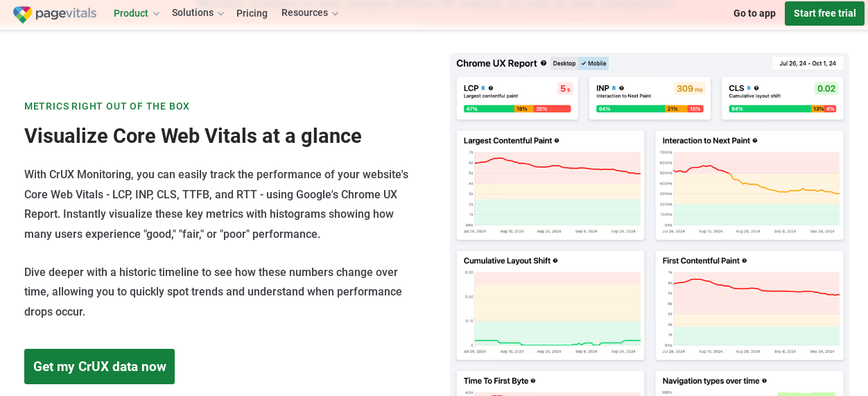The image size is (868, 396).
Task: Open help icon beside Largest Contentful Paint chart title
Action: [x=557, y=141]
